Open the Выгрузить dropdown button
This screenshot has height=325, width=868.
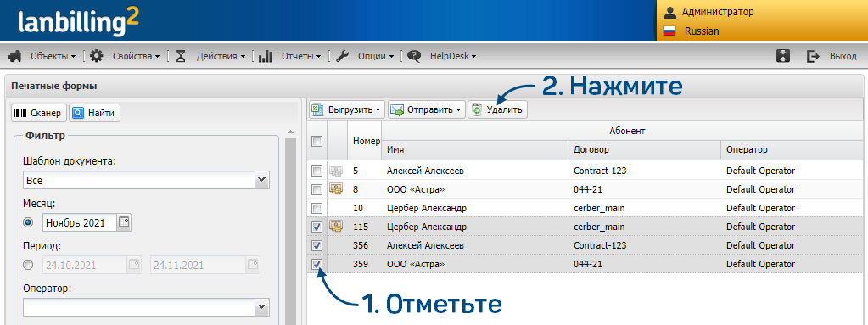point(347,109)
